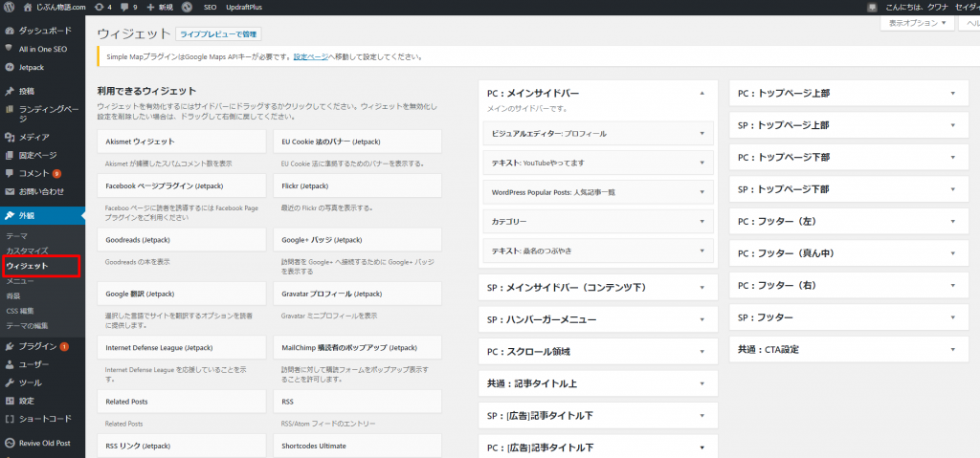980x458 pixels.
Task: Click SEO in the admin bar
Action: pos(210,8)
